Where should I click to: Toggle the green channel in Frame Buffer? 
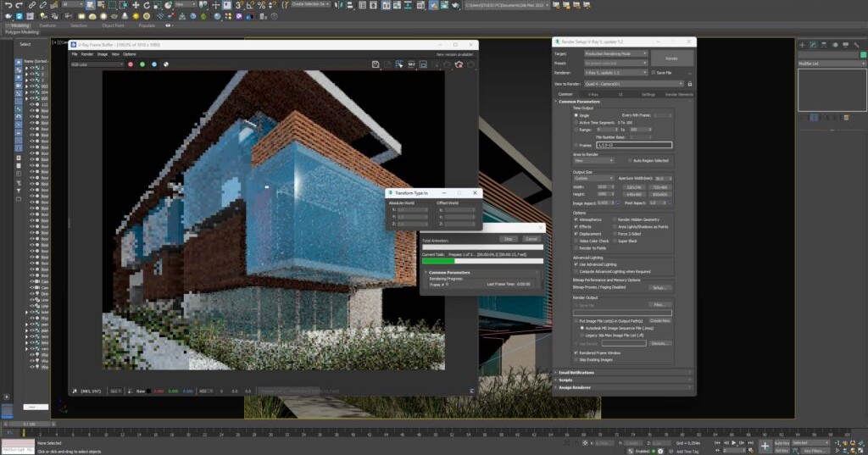[142, 64]
